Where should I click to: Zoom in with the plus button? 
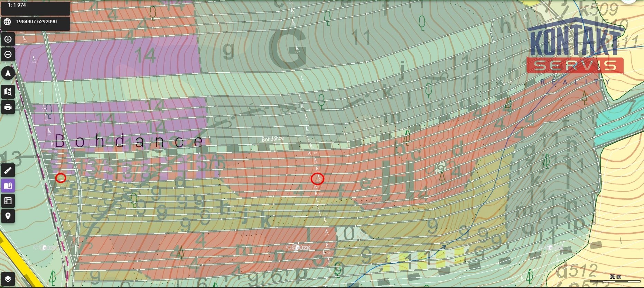pyautogui.click(x=8, y=39)
